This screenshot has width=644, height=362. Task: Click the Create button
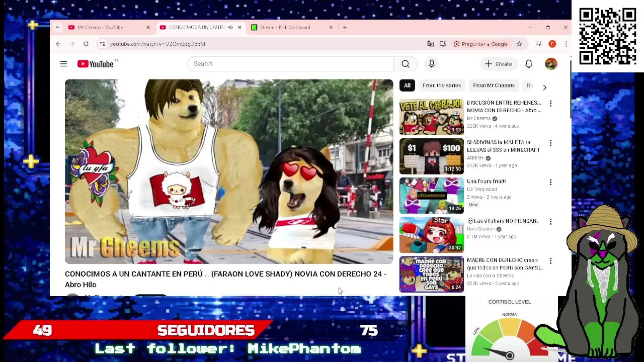[498, 64]
